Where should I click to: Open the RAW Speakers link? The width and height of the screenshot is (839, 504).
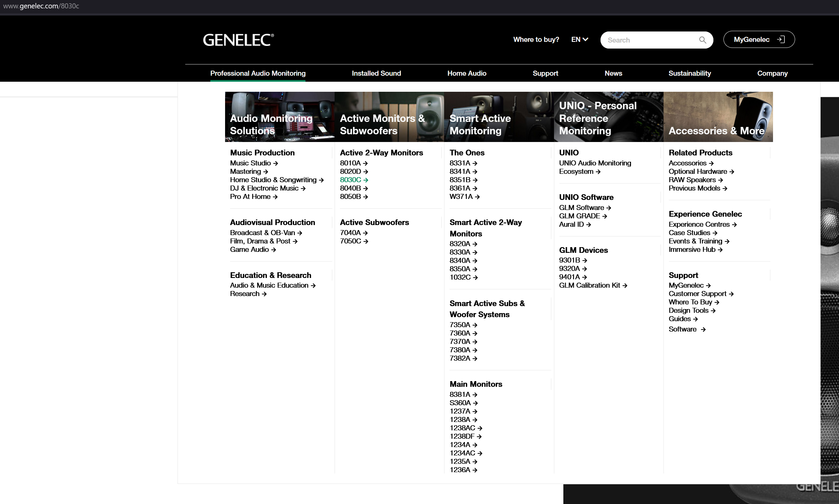click(696, 179)
